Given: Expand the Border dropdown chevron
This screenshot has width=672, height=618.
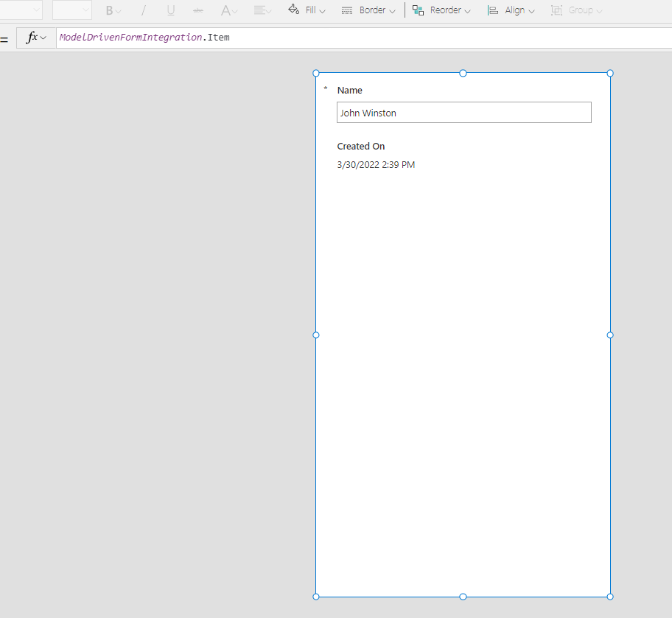Looking at the screenshot, I should point(392,10).
